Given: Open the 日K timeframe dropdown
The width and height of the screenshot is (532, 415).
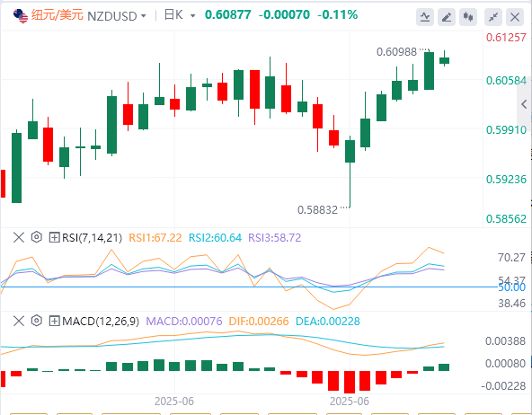Looking at the screenshot, I should click(180, 15).
